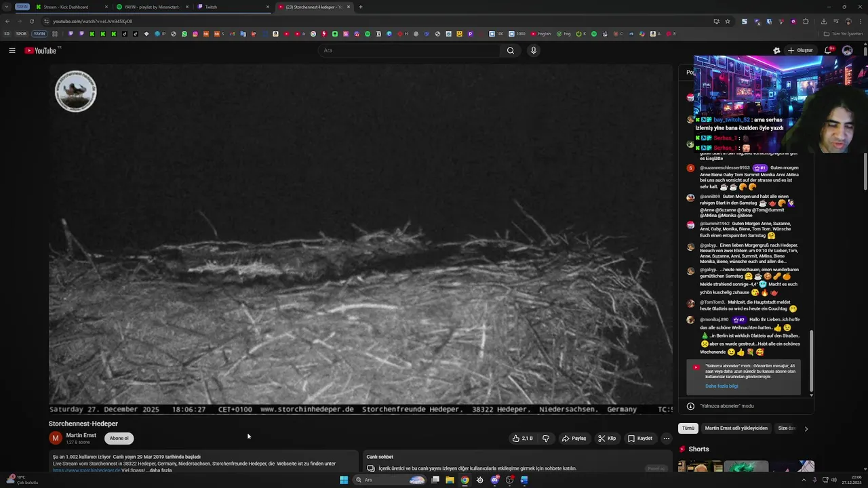Open the SPOR bookmarks folder
Viewport: 868px width, 488px height.
click(21, 34)
